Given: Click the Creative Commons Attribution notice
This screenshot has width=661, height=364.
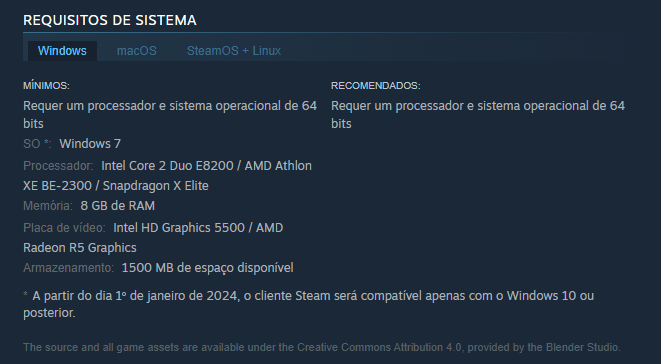Looking at the screenshot, I should pyautogui.click(x=322, y=348).
